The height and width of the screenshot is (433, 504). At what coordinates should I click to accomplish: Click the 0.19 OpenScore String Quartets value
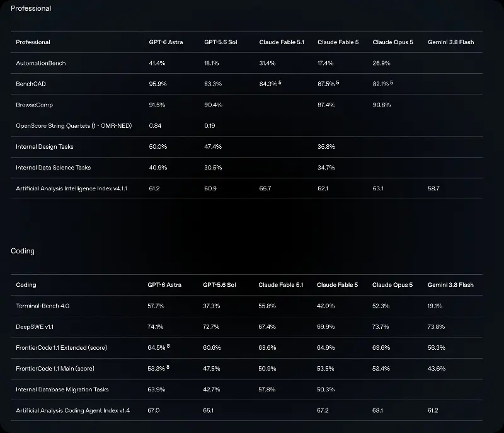click(x=210, y=125)
